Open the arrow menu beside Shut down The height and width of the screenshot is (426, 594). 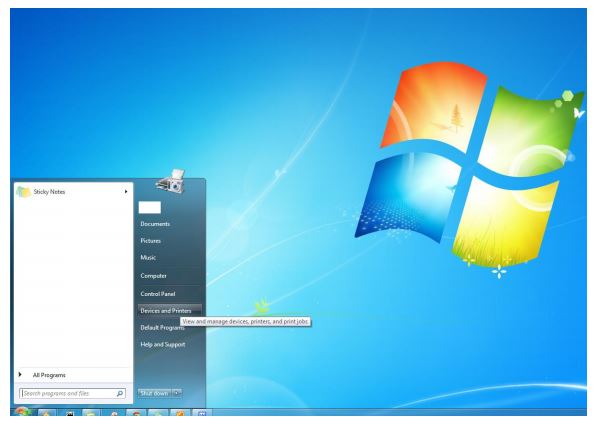pos(177,393)
